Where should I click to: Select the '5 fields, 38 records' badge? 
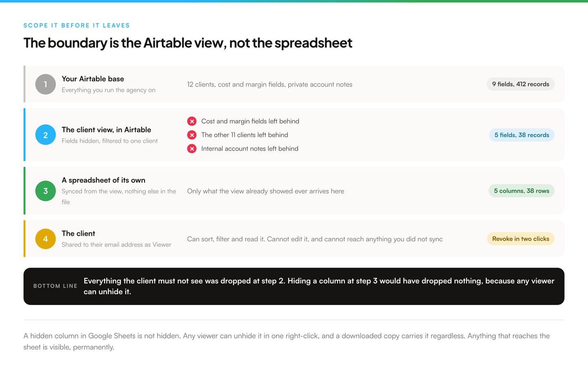pos(521,135)
